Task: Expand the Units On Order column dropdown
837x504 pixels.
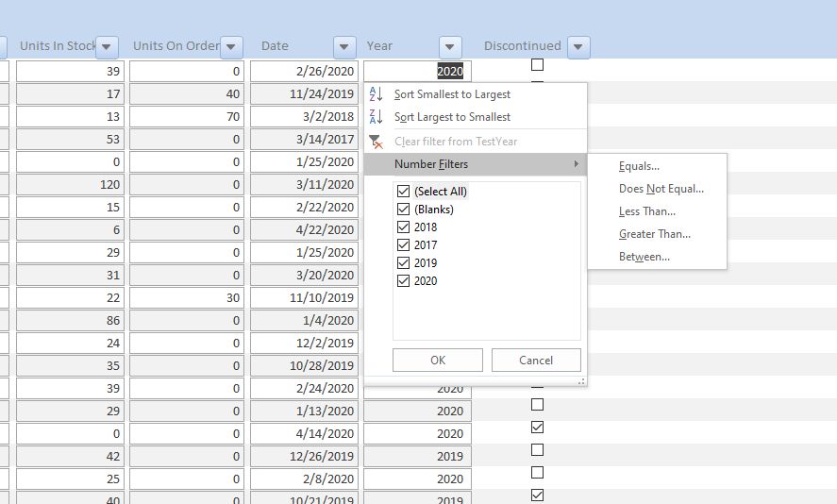Action: point(231,46)
